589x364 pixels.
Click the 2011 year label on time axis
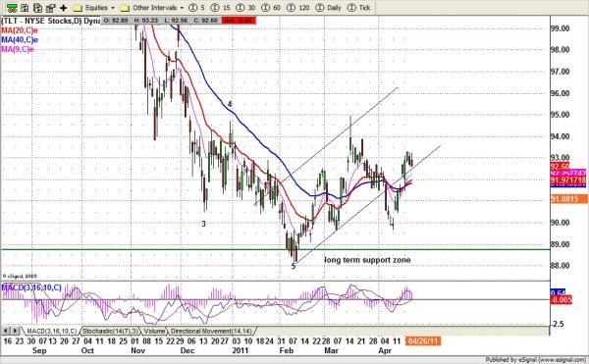pyautogui.click(x=241, y=350)
